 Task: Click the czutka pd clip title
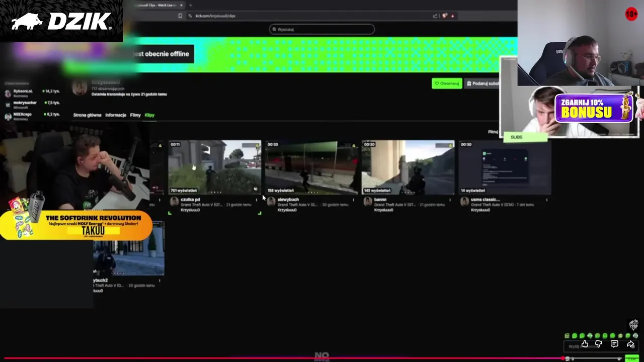tap(190, 200)
